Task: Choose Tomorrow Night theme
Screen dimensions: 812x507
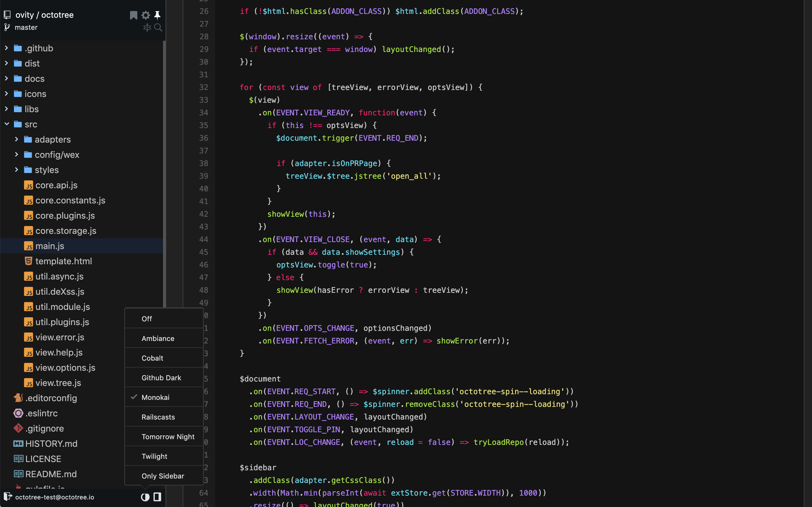Action: tap(168, 437)
